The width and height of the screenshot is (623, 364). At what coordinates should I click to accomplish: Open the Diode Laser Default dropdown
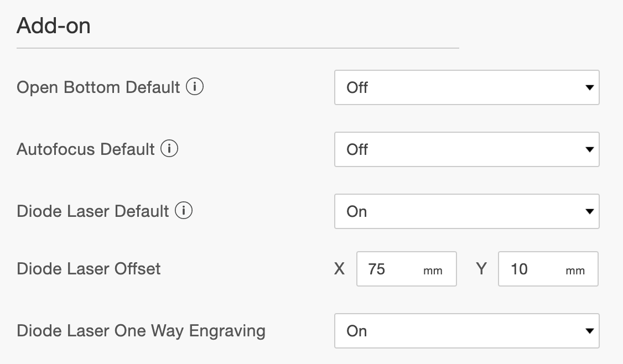click(467, 211)
